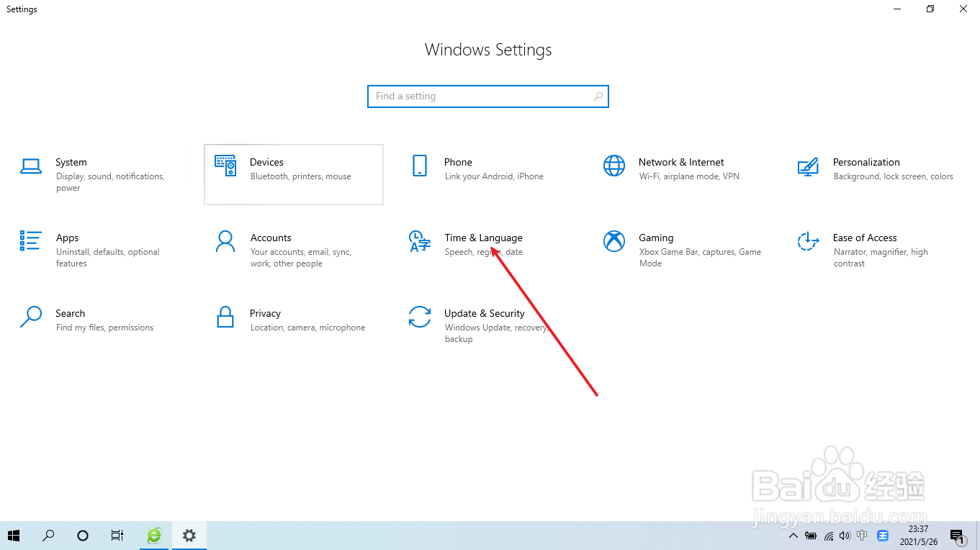Viewport: 980px width, 550px height.
Task: Open the Action Center notifications icon
Action: click(957, 536)
